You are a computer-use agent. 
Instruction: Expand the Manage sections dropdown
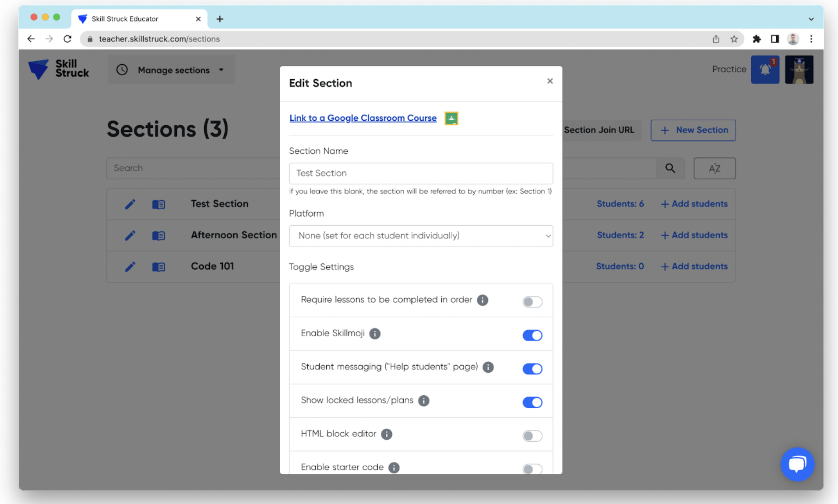[173, 70]
